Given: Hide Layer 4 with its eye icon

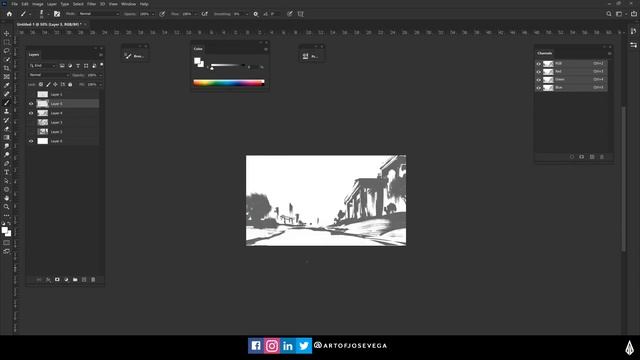Looking at the screenshot, I should (31, 113).
